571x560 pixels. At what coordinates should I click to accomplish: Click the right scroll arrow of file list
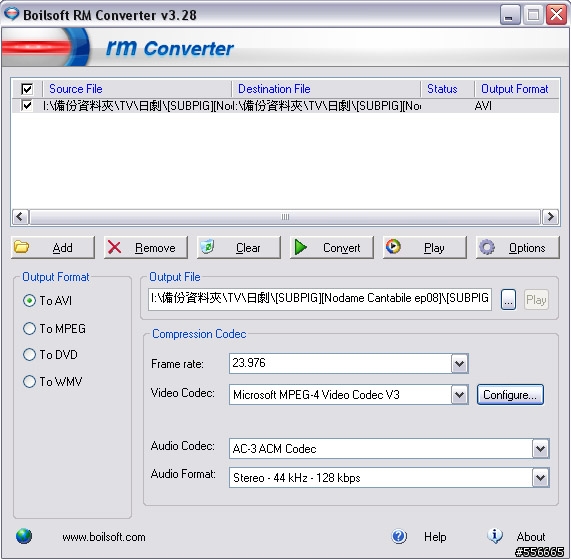coord(550,217)
